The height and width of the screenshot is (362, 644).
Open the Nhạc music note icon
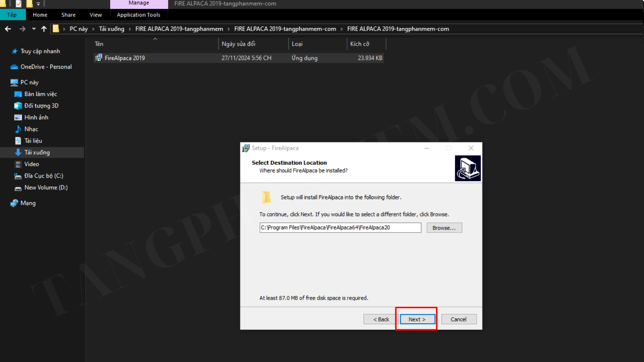coord(18,129)
